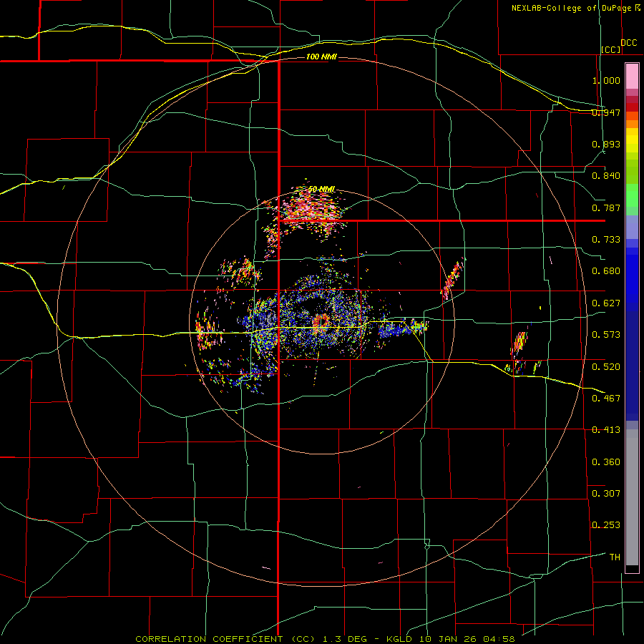This screenshot has height=644, width=644.
Task: Select the 0.787 scale value
Action: [x=606, y=208]
